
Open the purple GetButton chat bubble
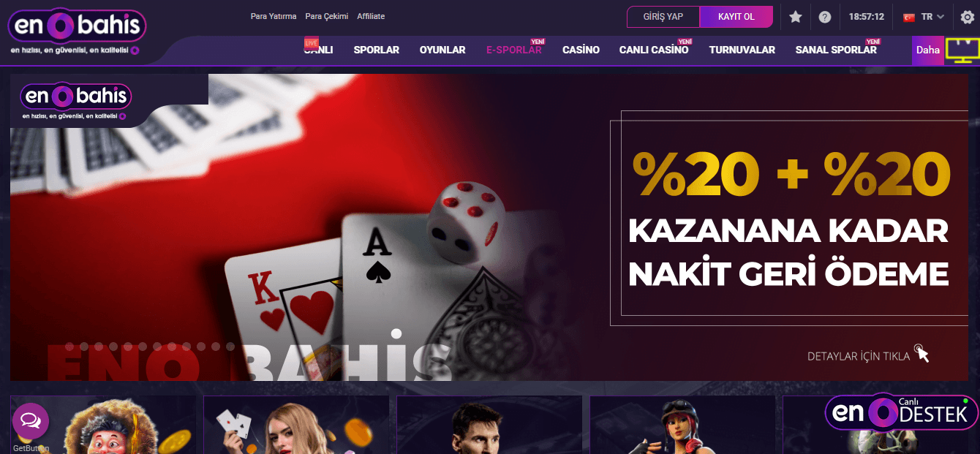[31, 420]
